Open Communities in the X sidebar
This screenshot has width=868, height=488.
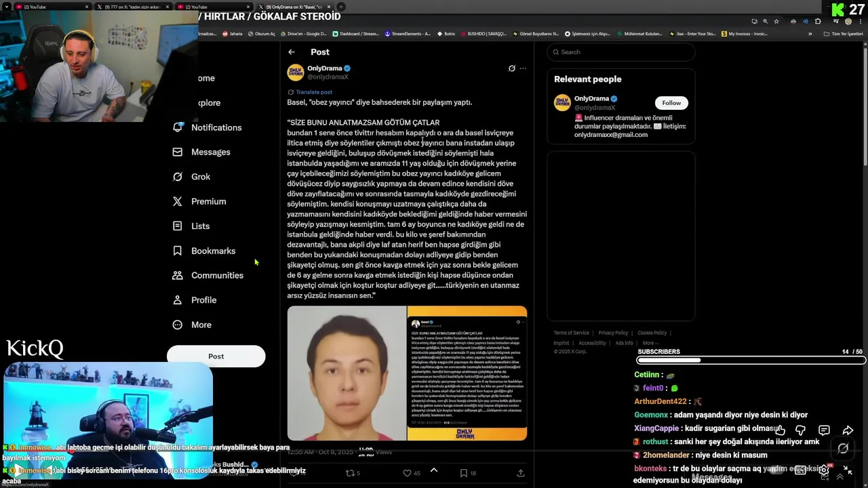pyautogui.click(x=208, y=275)
